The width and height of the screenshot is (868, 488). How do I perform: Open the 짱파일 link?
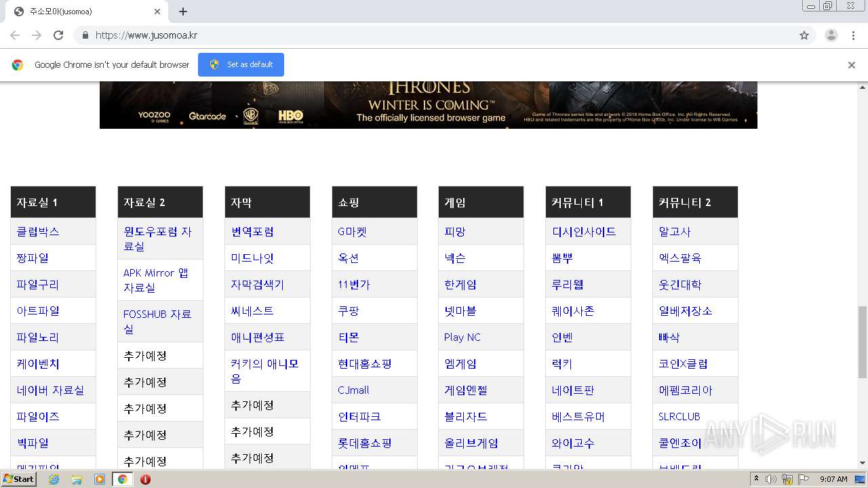coord(33,258)
